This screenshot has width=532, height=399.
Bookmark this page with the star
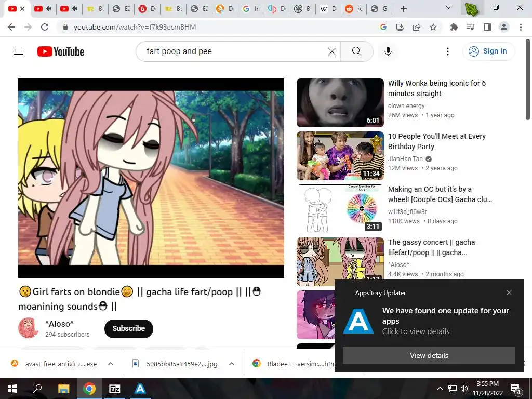(433, 27)
